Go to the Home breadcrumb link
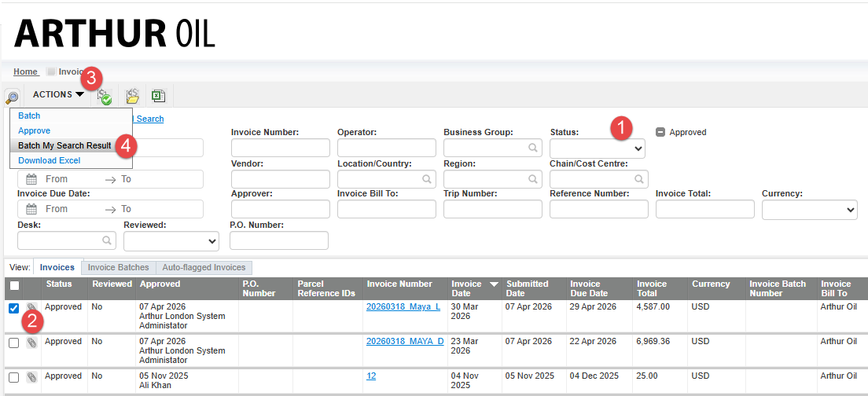The image size is (868, 396). (x=26, y=72)
